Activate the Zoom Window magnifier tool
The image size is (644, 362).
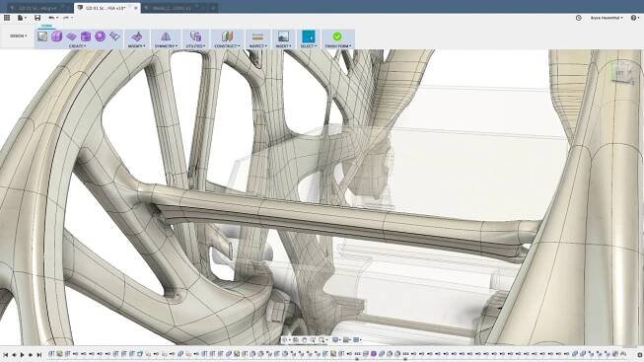(x=322, y=340)
